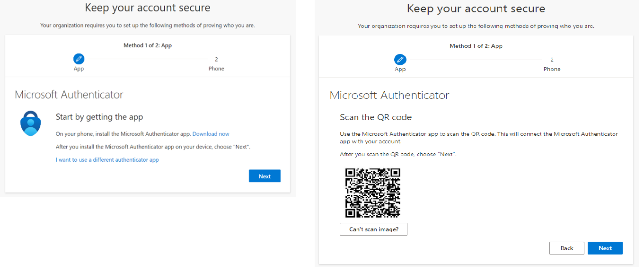
Task: Click the 'App' step label in QR panel
Action: coord(400,69)
